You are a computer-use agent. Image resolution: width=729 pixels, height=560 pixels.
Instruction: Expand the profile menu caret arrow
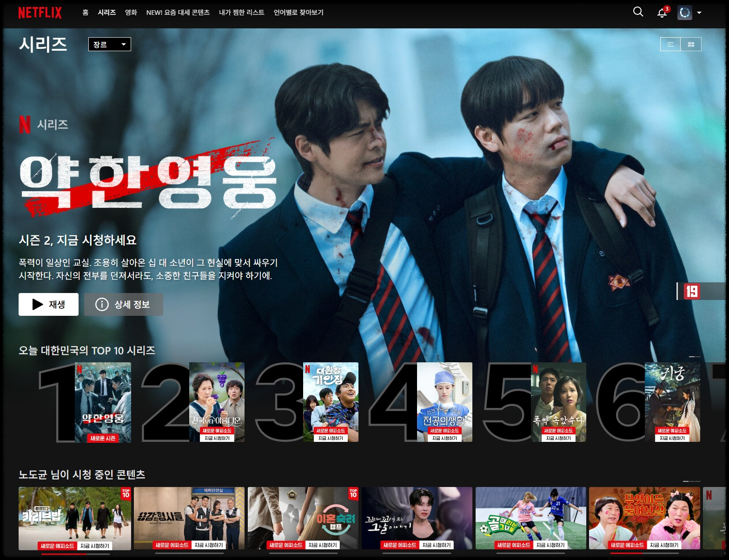[x=699, y=13]
